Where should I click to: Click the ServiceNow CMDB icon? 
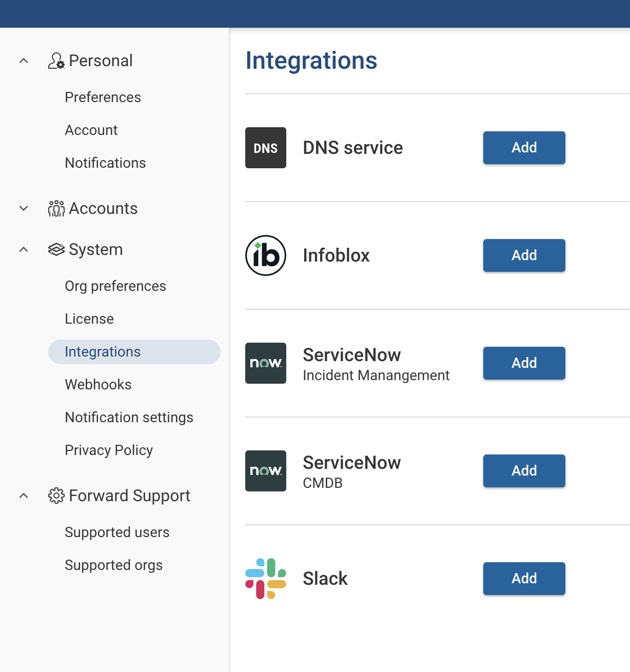(265, 471)
